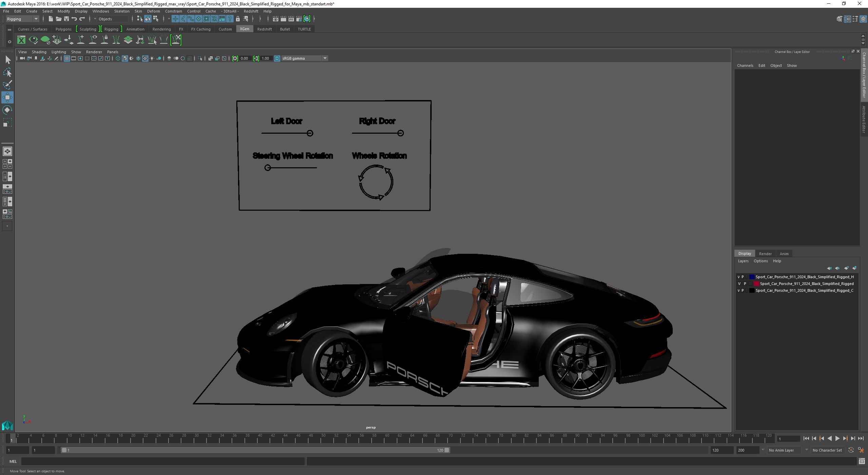Move selected layer down in list

click(x=837, y=268)
